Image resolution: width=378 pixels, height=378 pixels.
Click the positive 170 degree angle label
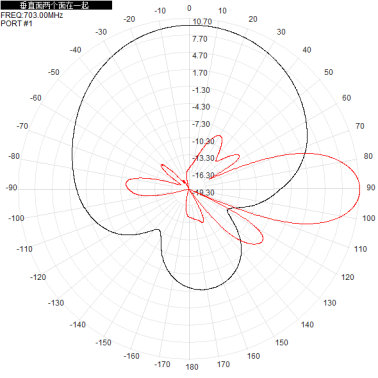[223, 364]
